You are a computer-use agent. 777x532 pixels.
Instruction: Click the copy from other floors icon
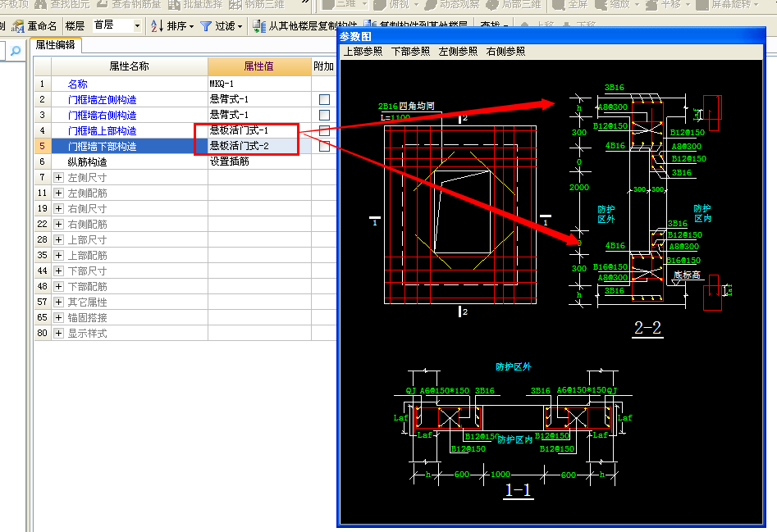click(x=259, y=26)
